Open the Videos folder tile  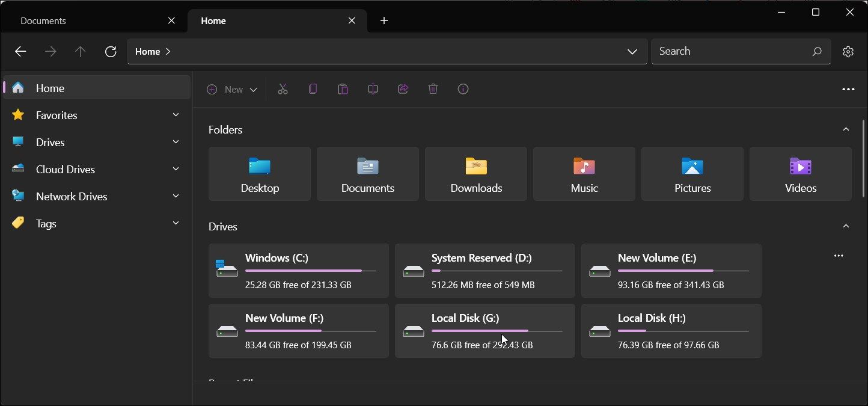tap(801, 174)
